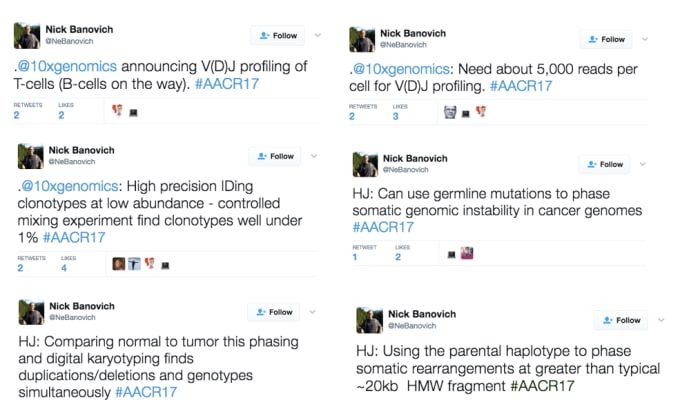
Task: Open Nick Banovich avatar on V(D)J announcement tweet
Action: [x=27, y=36]
